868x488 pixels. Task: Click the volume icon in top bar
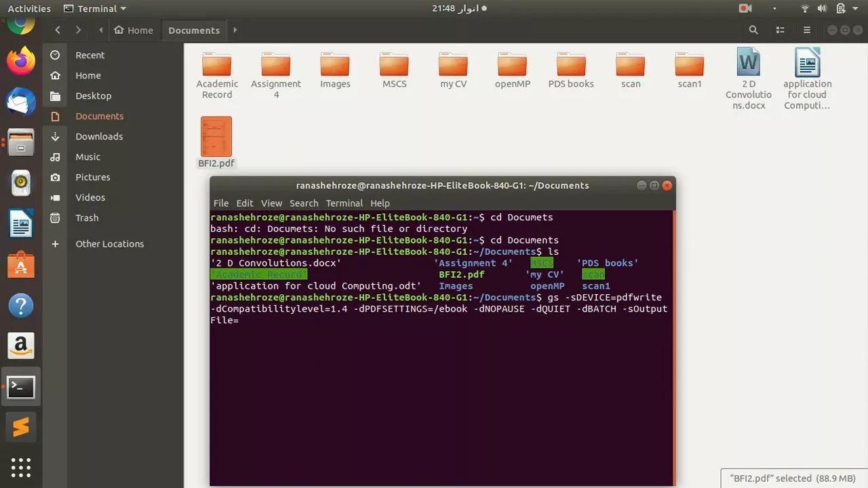coord(823,9)
